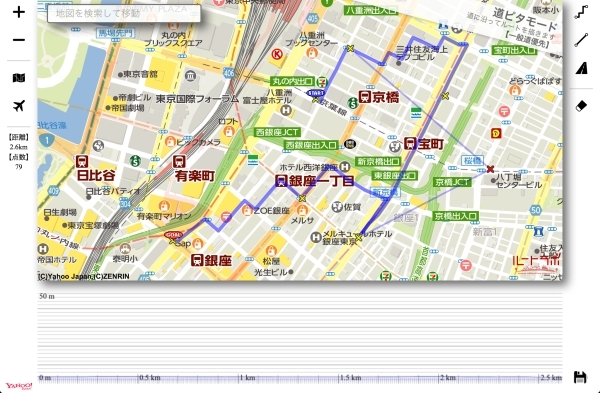Select the straight line drawing tool
Image resolution: width=600 pixels, height=393 pixels.
581,40
